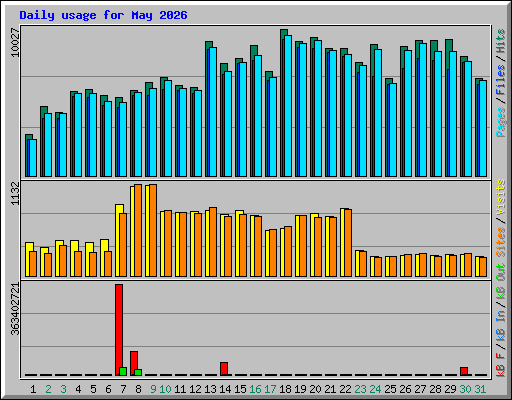Click day label 15 on the x-axis
The height and width of the screenshot is (400, 512).
point(240,389)
